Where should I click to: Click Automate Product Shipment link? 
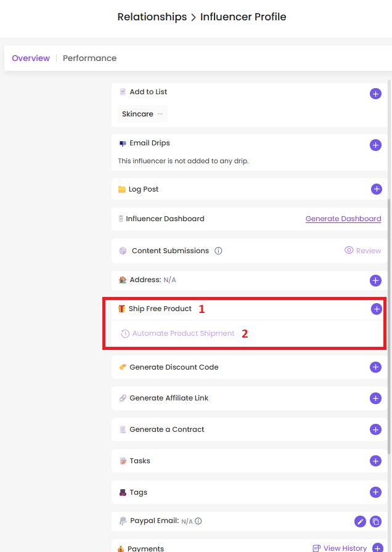pyautogui.click(x=183, y=333)
